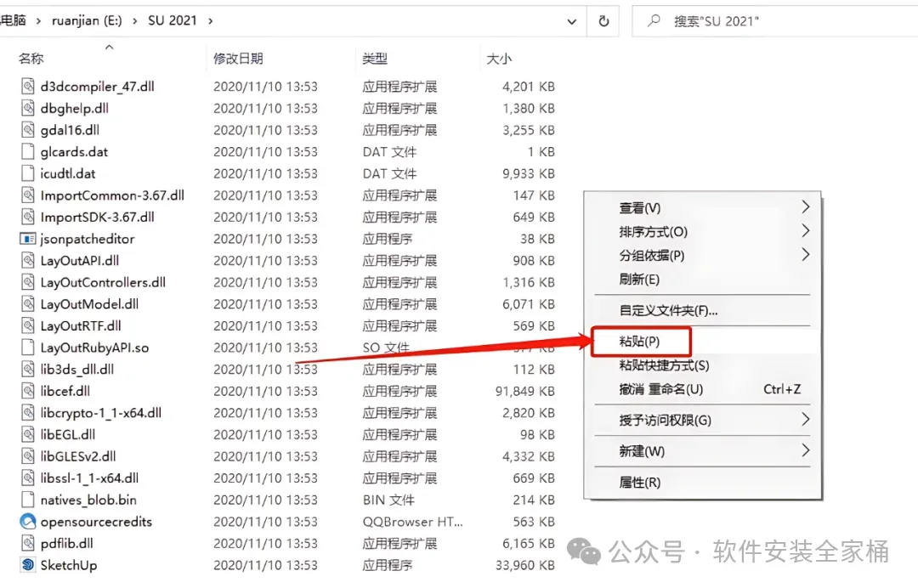918x588 pixels.
Task: Select the file name opensourcecredits
Action: [x=96, y=522]
